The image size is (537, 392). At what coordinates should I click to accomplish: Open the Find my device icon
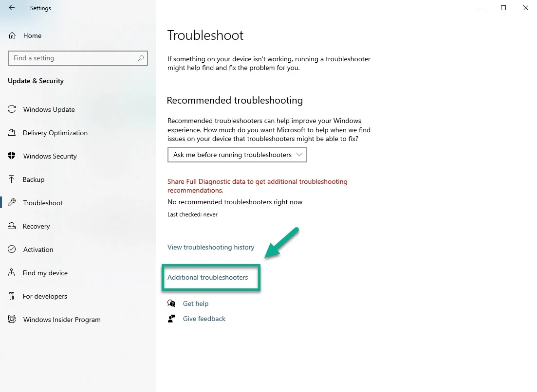[12, 272]
